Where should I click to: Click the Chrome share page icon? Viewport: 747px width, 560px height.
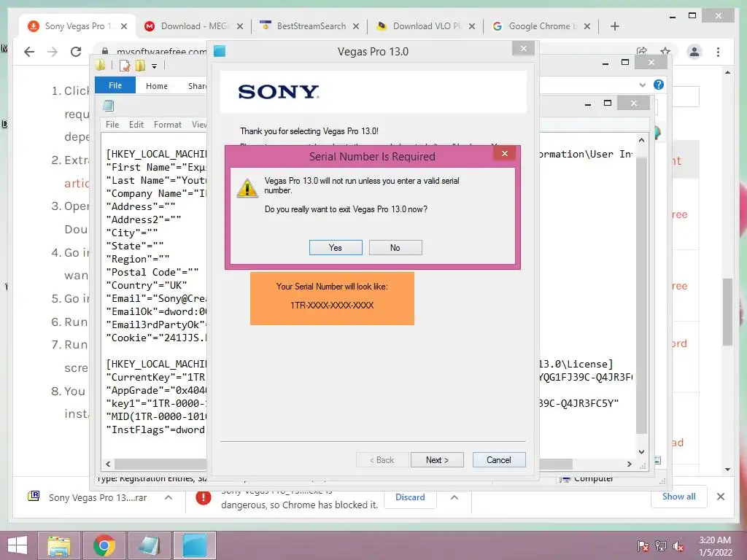pos(642,52)
